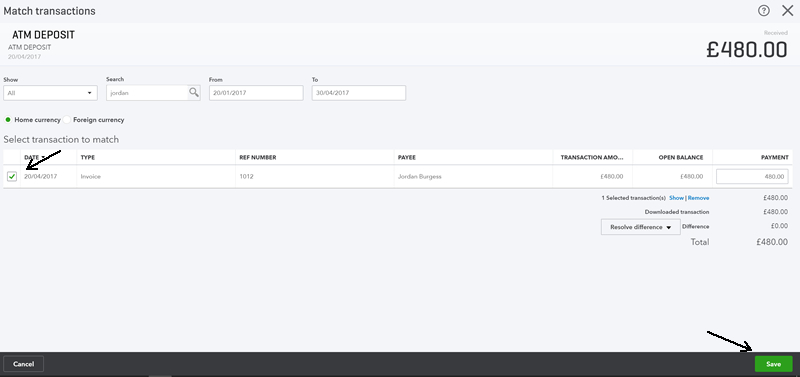
Task: Focus the Search field containing jordan
Action: tap(147, 93)
